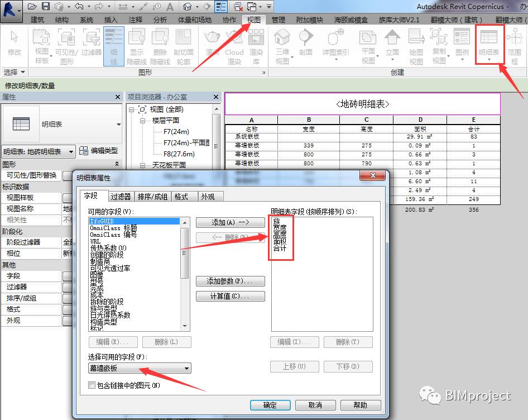This screenshot has height=420, width=528.
Task: Open 明细表: 地砖明细表 instance dropdown
Action: (38, 152)
